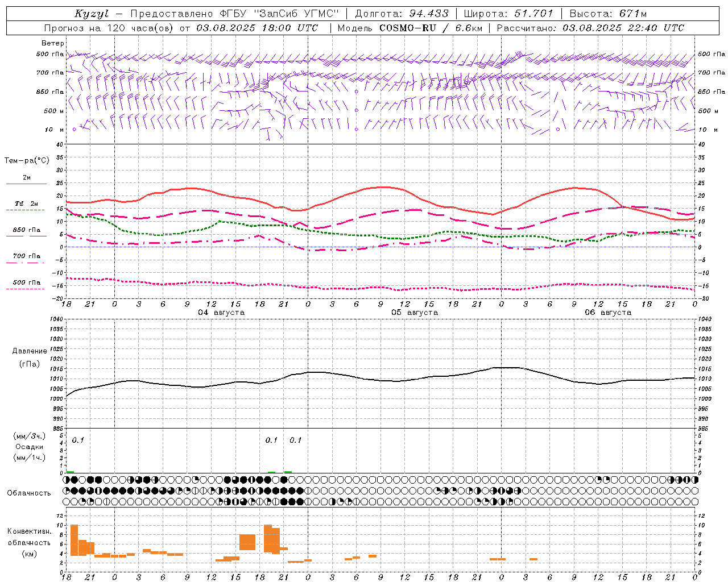Click the "(мм/1ч.)" precipitation unit label

tap(29, 458)
